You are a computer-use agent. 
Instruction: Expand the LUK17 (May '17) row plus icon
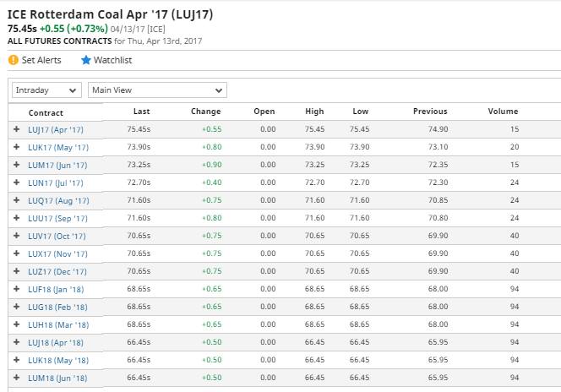click(x=17, y=147)
